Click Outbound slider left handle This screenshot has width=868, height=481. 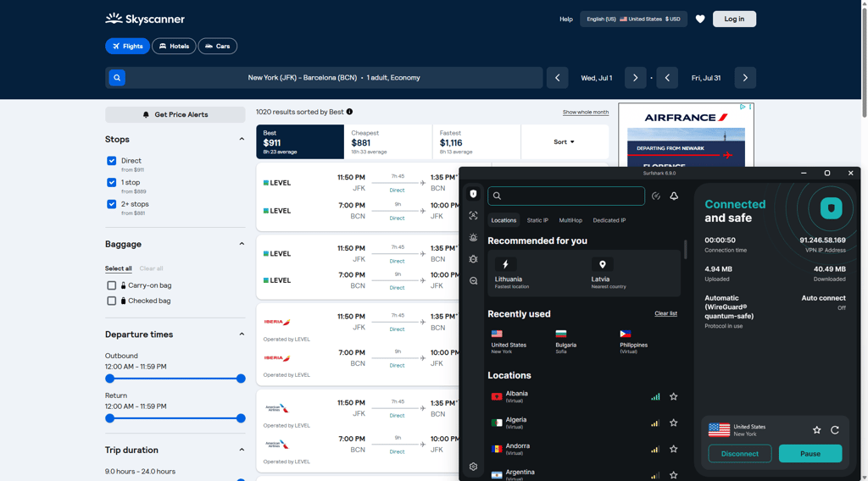point(109,379)
